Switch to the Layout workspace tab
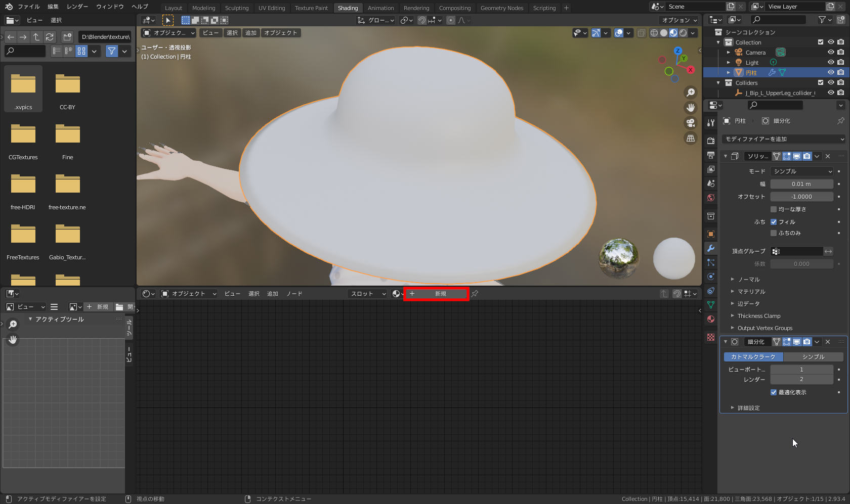This screenshot has width=850, height=504. (x=174, y=8)
